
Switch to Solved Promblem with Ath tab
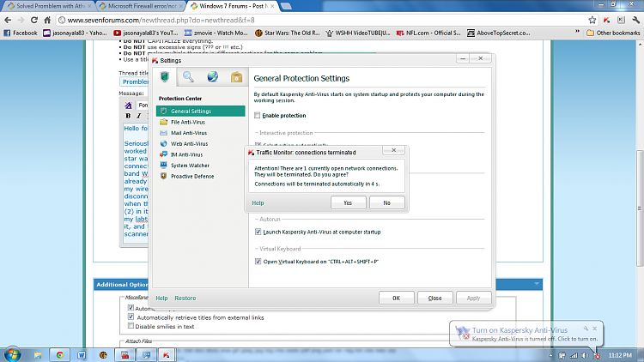point(48,6)
